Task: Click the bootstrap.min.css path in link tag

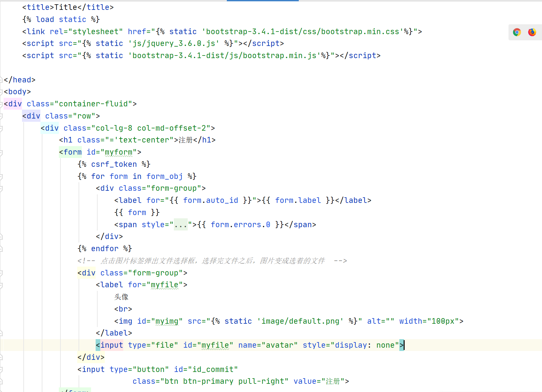Action: click(x=302, y=32)
